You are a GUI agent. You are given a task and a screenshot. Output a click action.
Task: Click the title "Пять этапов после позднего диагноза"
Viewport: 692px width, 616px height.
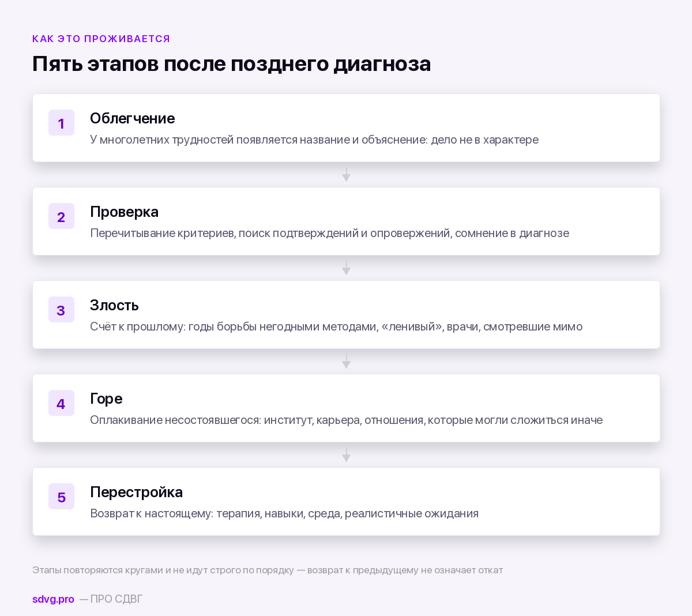tap(231, 63)
